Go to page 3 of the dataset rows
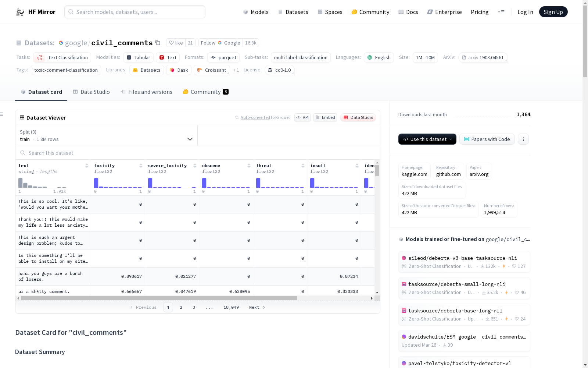The width and height of the screenshot is (588, 368). click(194, 307)
